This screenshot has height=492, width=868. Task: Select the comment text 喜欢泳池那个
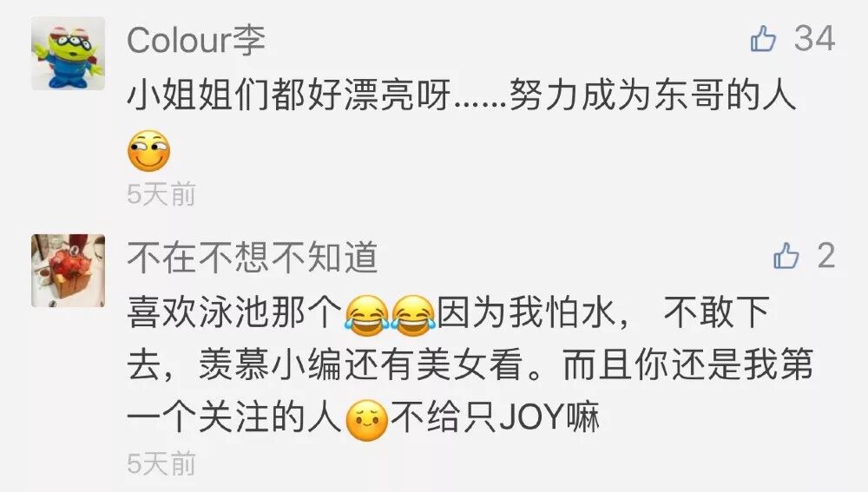coord(234,312)
